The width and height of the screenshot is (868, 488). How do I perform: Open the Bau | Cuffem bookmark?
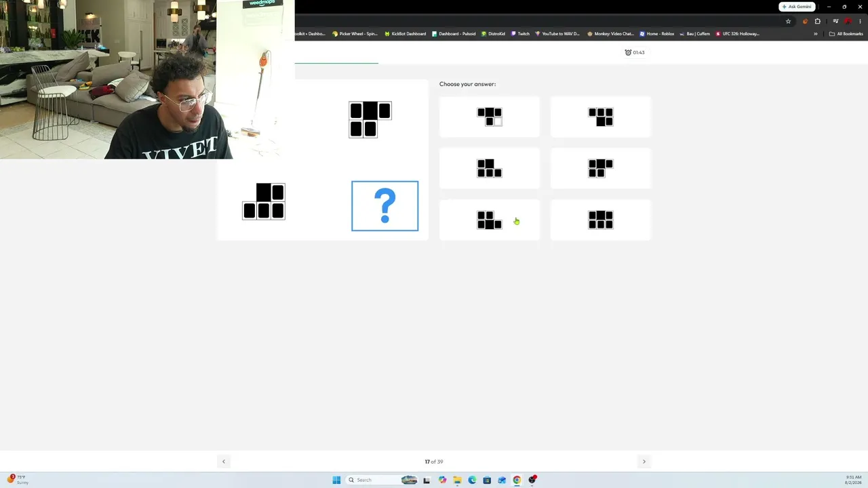(695, 34)
